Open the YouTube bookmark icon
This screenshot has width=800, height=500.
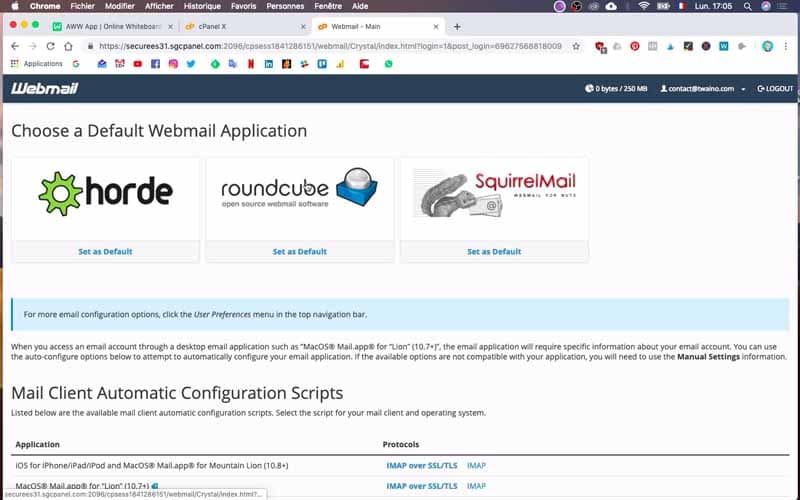(138, 64)
